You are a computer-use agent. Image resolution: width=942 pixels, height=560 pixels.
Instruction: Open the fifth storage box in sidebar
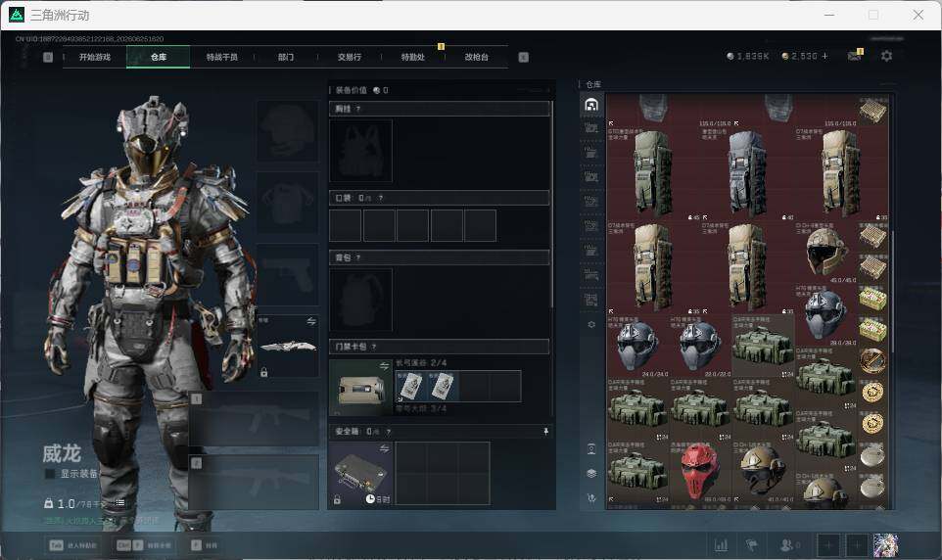coord(591,201)
